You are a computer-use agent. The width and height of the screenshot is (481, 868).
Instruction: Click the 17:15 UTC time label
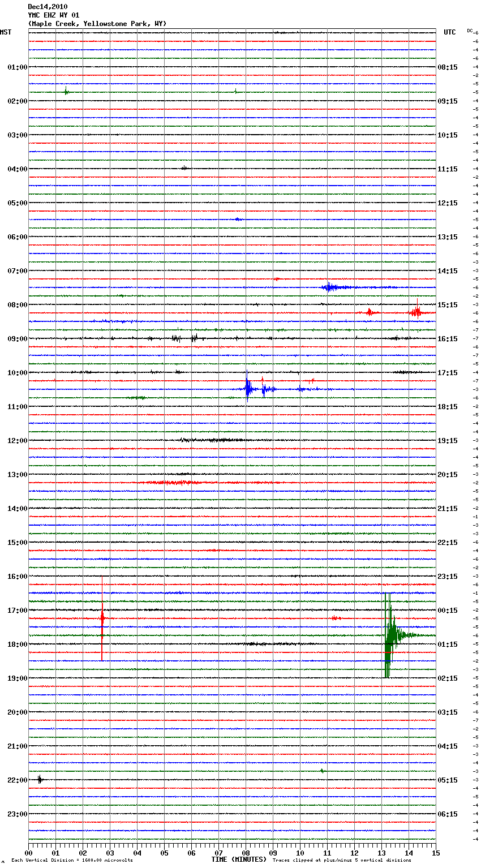click(448, 373)
